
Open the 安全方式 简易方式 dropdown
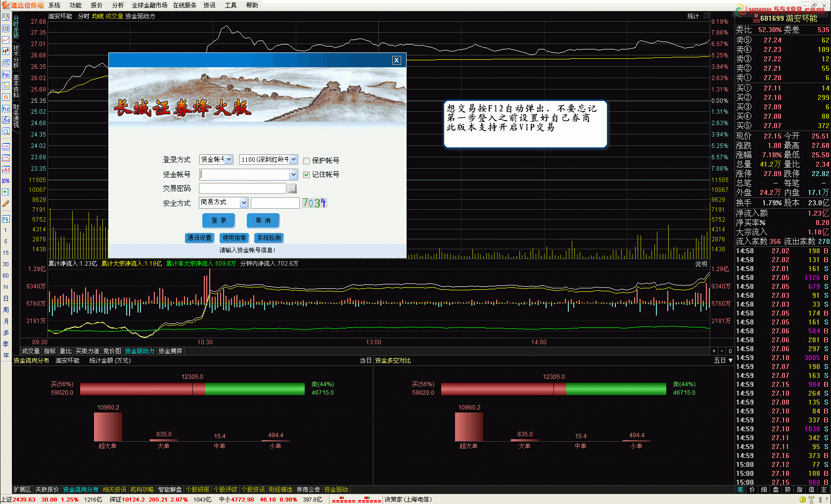[224, 202]
